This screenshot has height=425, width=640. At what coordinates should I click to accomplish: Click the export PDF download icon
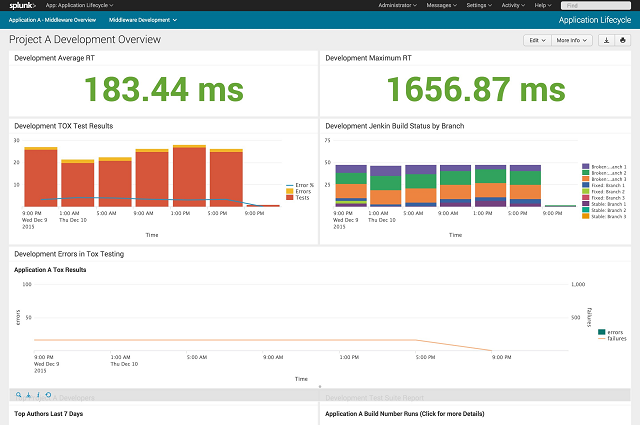606,40
